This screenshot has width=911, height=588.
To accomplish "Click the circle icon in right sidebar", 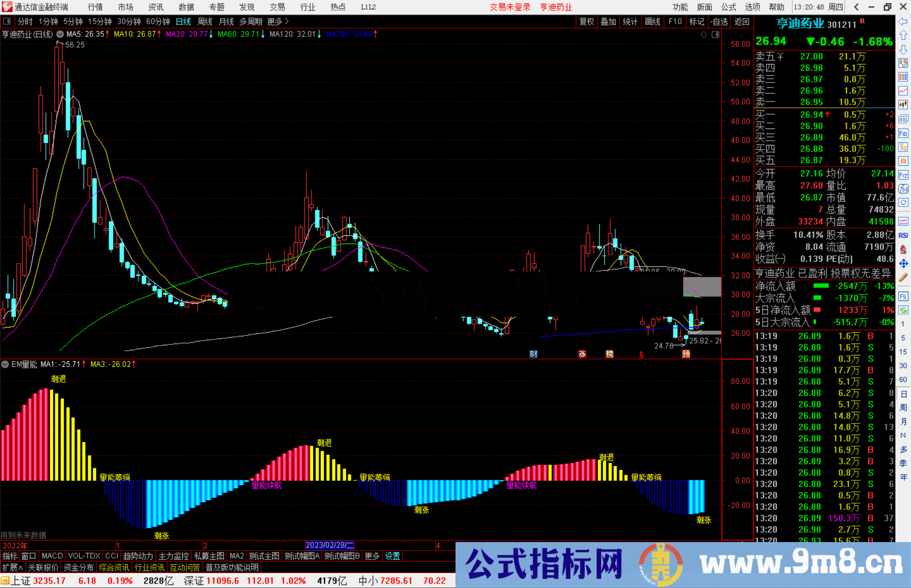I will [903, 203].
